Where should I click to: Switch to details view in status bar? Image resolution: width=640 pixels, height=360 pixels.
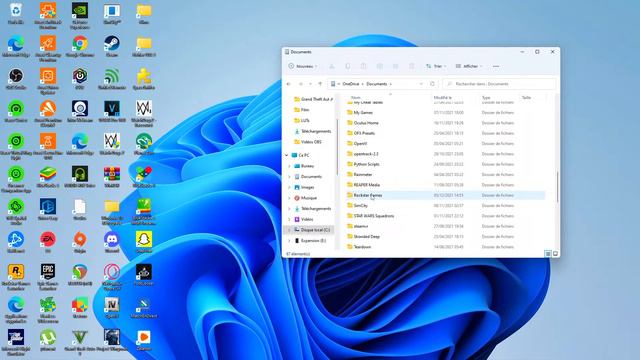[x=548, y=253]
